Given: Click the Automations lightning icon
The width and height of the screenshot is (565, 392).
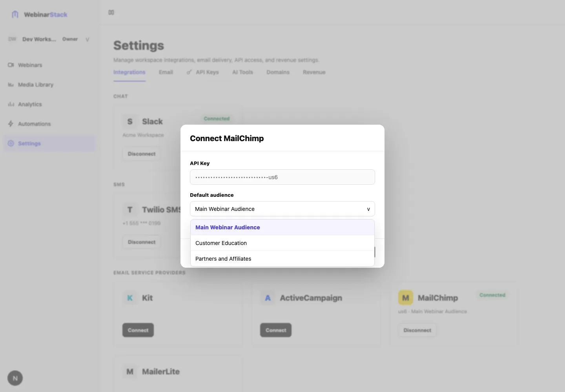Looking at the screenshot, I should coord(11,124).
